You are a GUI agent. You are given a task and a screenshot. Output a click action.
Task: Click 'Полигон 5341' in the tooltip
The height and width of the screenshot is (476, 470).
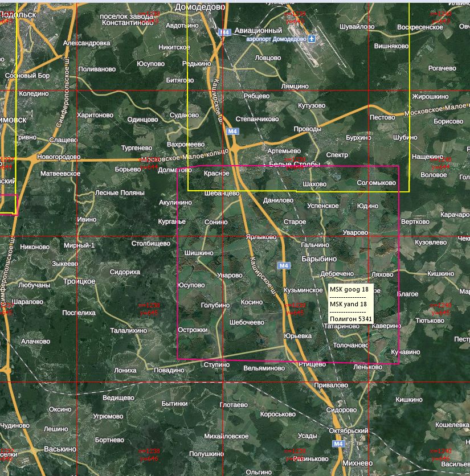(350, 319)
